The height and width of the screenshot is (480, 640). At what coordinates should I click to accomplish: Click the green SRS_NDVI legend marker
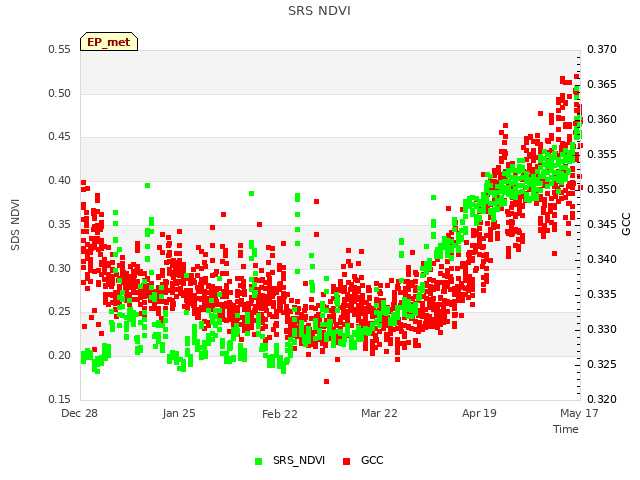click(258, 461)
